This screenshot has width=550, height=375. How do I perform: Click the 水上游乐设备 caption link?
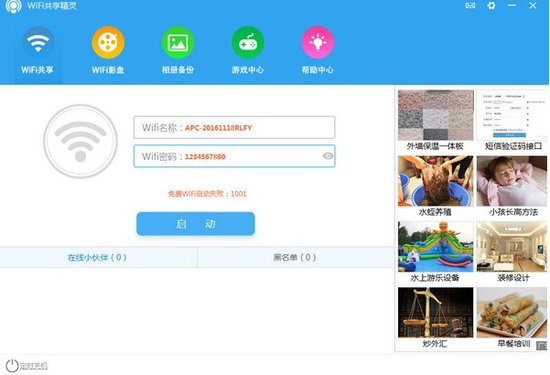[x=435, y=278]
